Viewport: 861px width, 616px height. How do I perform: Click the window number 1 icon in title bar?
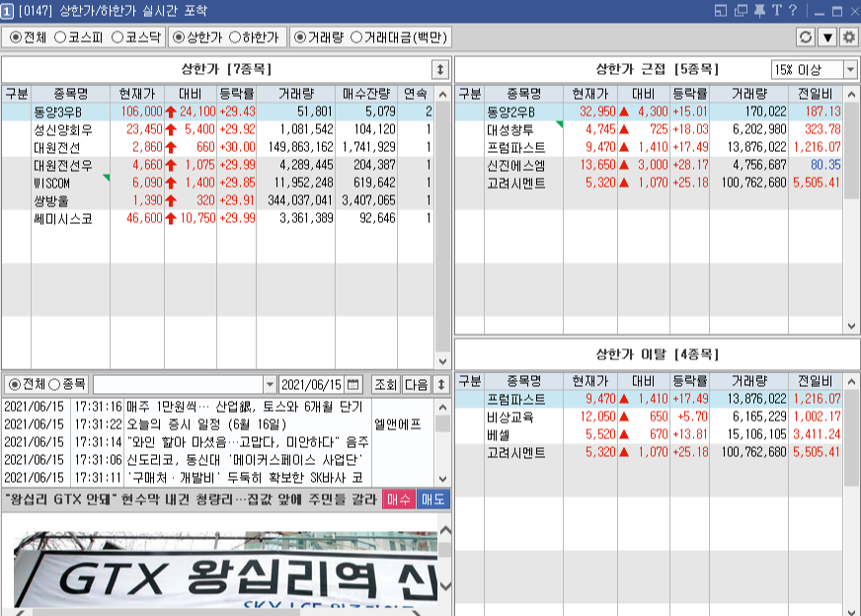tap(7, 11)
